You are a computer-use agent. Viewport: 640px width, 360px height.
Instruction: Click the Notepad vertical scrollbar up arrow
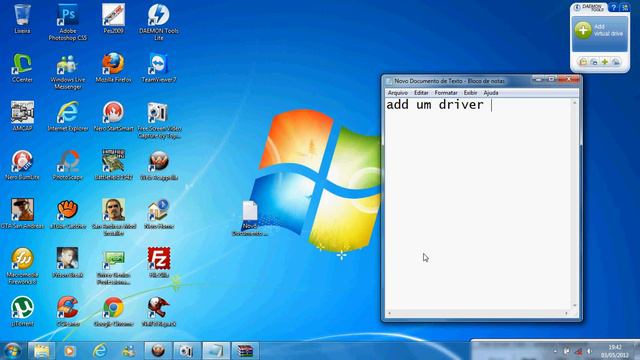tap(575, 103)
